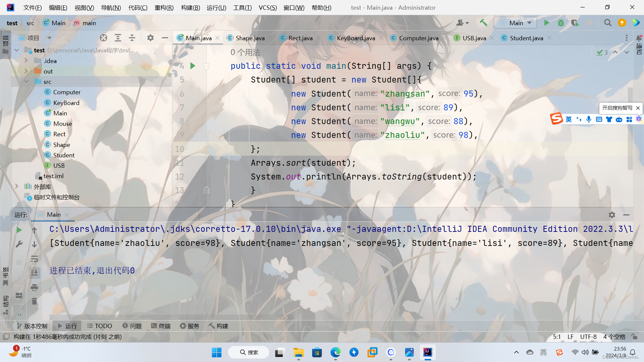Screen dimensions: 644x362
Task: Open user account dropdown in toolbar
Action: (462, 23)
